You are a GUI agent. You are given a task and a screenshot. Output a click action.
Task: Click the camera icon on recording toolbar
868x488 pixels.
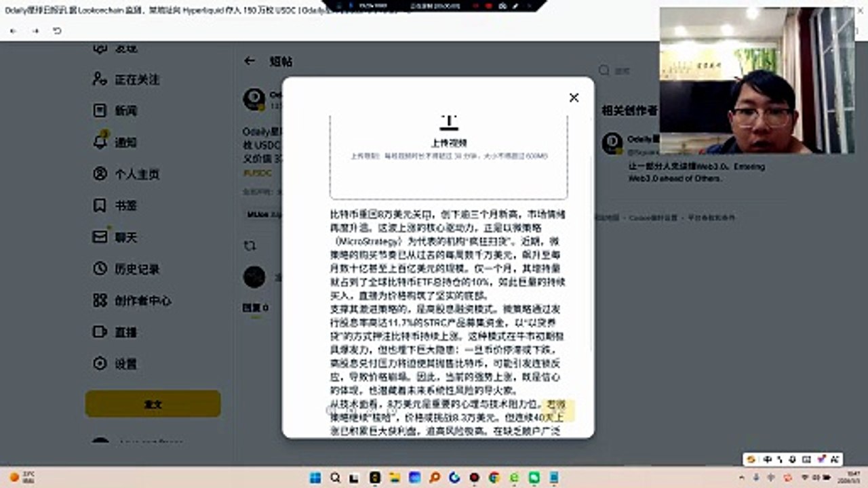click(x=502, y=5)
